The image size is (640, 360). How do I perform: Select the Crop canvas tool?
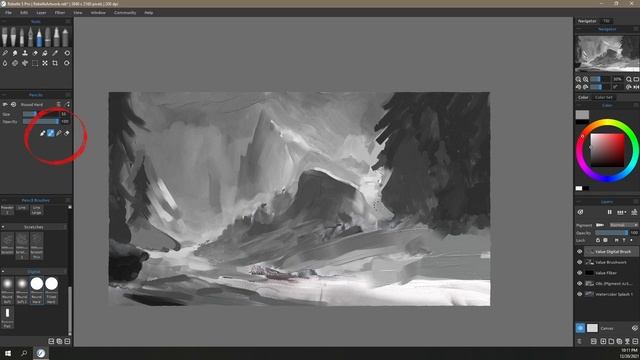(x=55, y=63)
